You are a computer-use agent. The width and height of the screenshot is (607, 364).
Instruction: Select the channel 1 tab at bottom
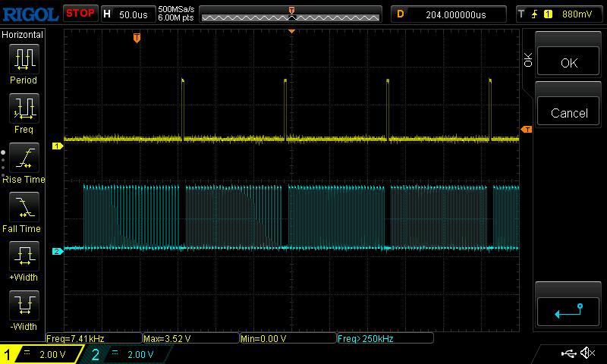click(x=41, y=354)
